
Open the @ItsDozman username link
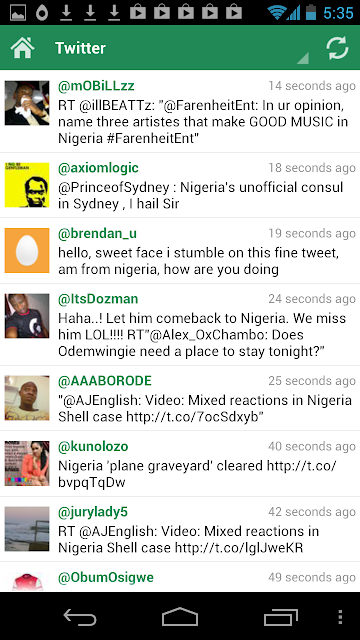click(98, 299)
